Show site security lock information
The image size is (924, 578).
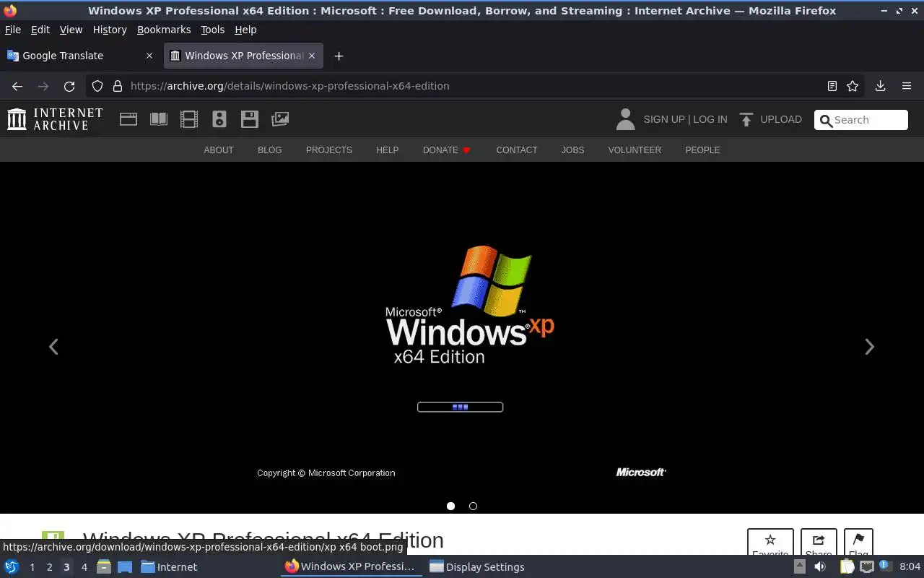pyautogui.click(x=118, y=86)
